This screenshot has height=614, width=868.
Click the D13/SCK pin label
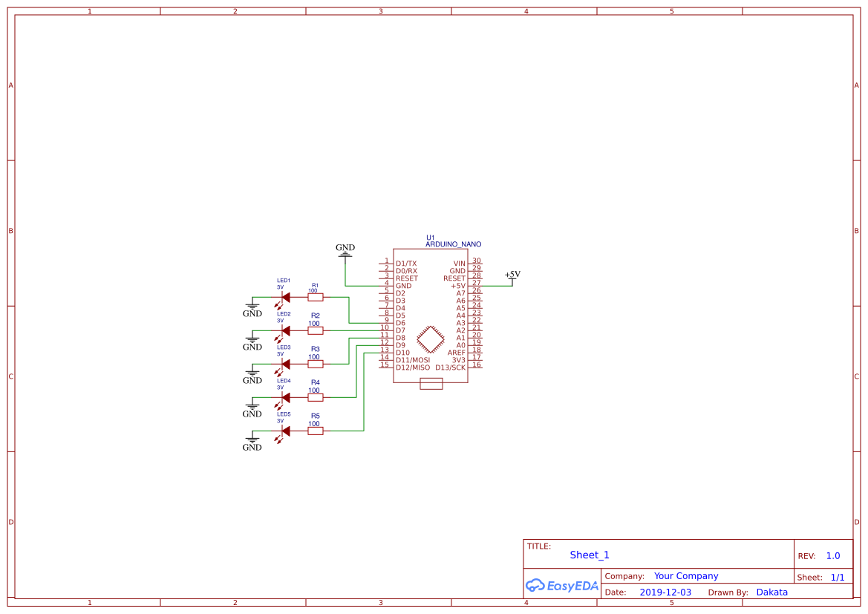point(451,368)
